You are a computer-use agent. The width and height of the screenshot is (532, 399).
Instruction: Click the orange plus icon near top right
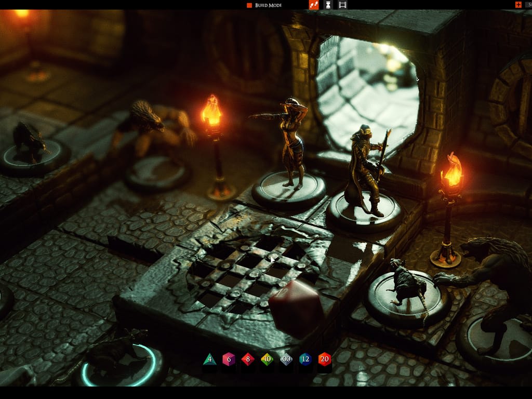pyautogui.click(x=518, y=5)
